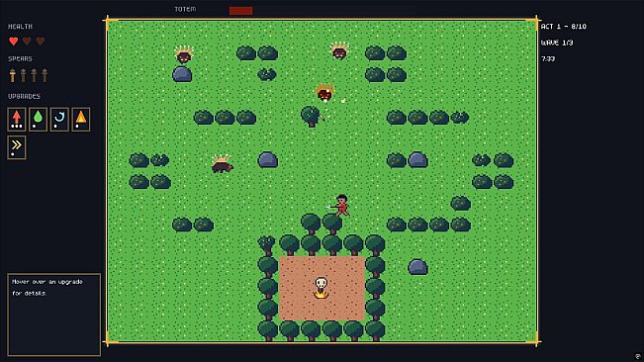Image resolution: width=644 pixels, height=362 pixels.
Task: Click the red Totem health bar
Action: 241,11
